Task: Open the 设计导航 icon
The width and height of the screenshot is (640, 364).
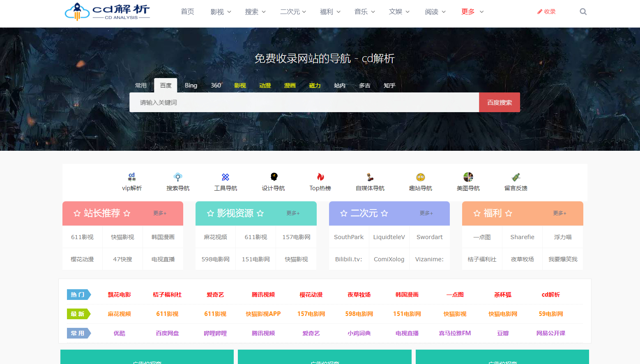Action: click(x=274, y=177)
